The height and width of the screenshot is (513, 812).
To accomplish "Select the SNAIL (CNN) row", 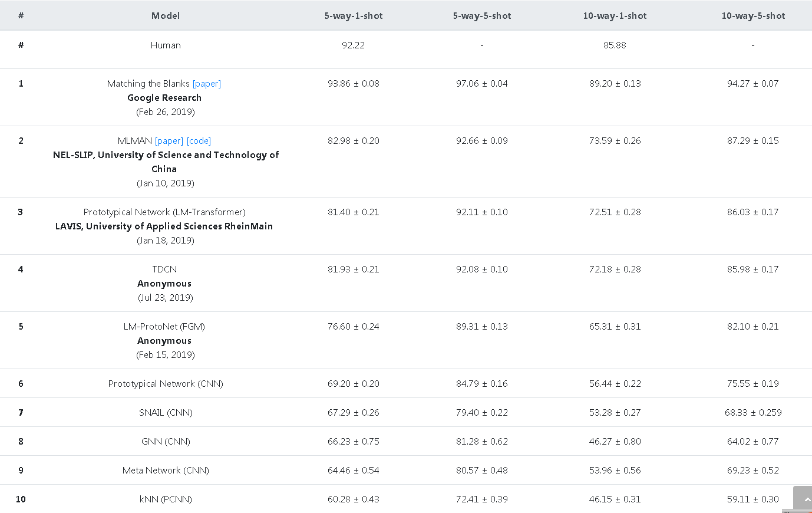I will click(166, 412).
